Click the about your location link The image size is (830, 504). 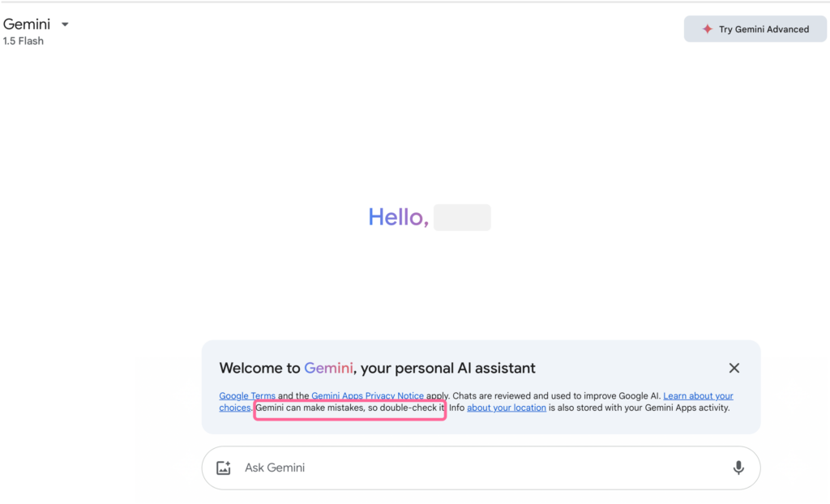(506, 408)
